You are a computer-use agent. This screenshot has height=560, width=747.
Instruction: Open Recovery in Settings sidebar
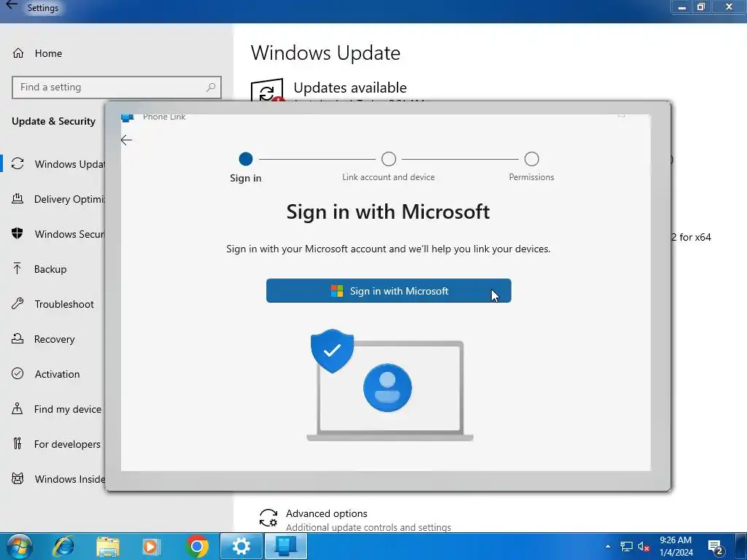pyautogui.click(x=53, y=339)
